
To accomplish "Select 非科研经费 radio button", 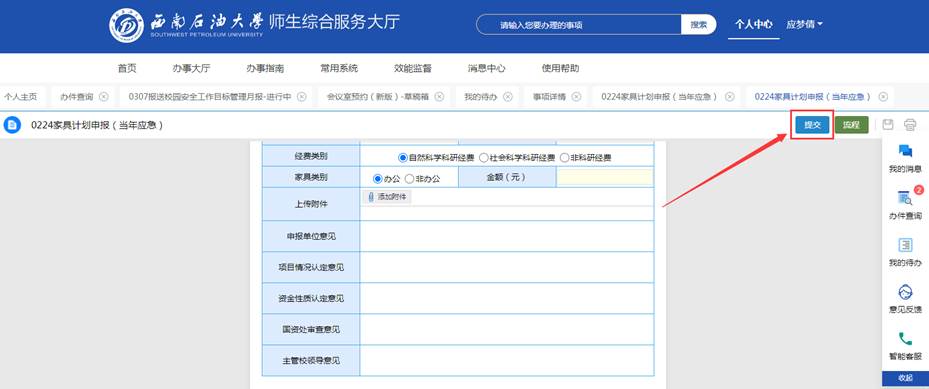I will pos(564,158).
